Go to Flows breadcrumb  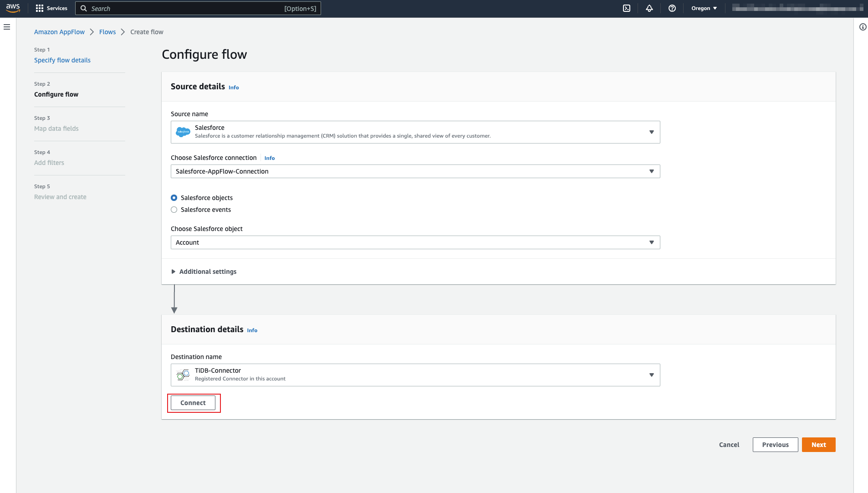click(107, 32)
